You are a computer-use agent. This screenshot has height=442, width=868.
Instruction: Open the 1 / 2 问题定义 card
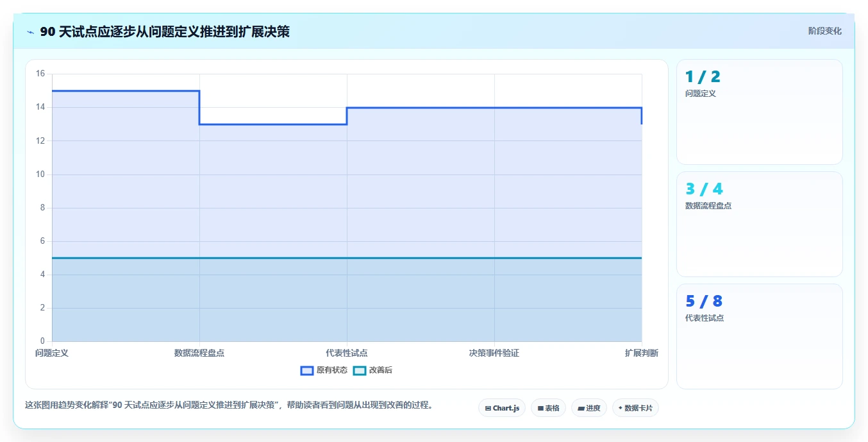(760, 112)
